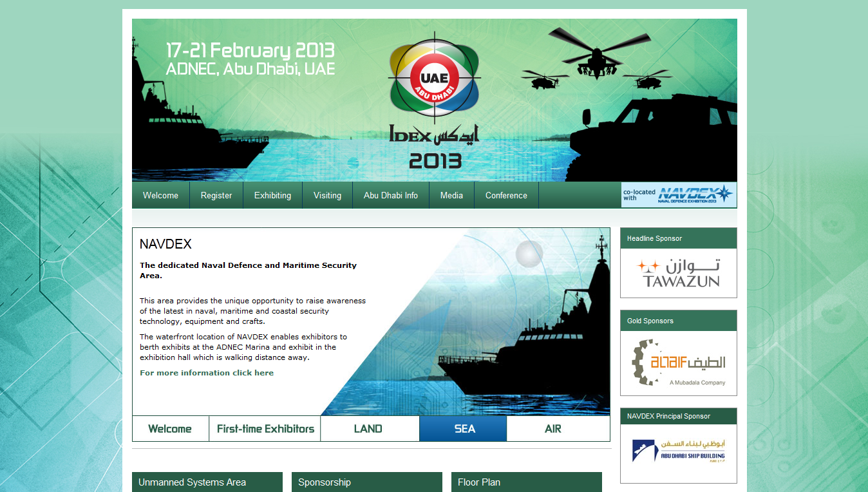Go to the Conference menu
The height and width of the screenshot is (492, 868).
click(x=506, y=195)
